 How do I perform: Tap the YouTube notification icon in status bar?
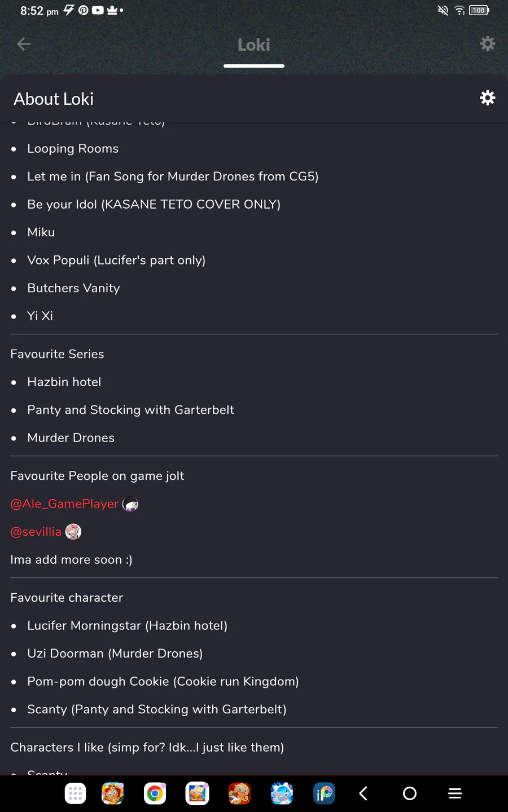pos(98,10)
